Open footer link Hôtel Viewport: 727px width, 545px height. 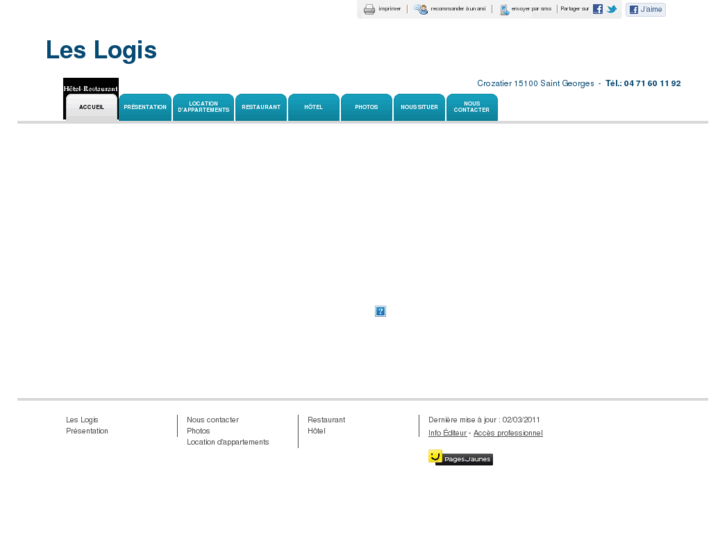point(317,431)
